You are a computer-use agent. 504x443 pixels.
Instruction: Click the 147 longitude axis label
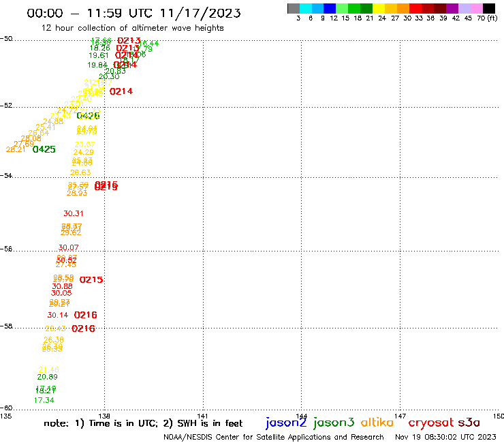tap(400, 416)
